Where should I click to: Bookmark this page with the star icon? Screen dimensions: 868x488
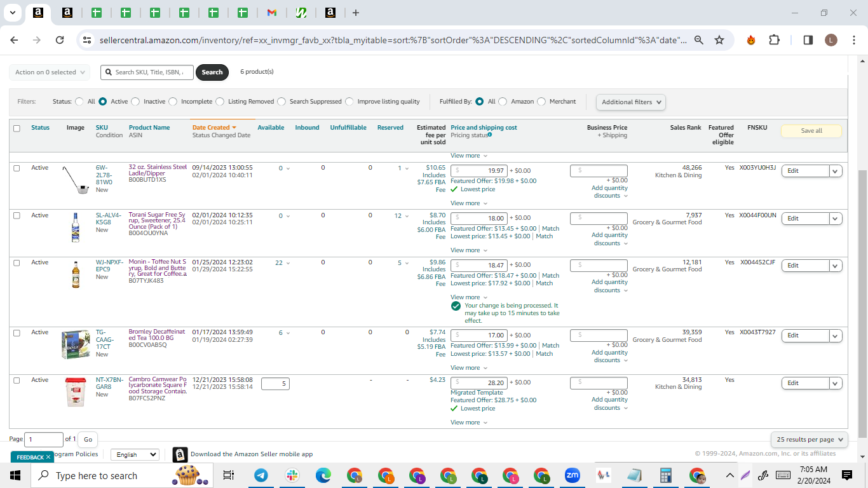pyautogui.click(x=719, y=40)
